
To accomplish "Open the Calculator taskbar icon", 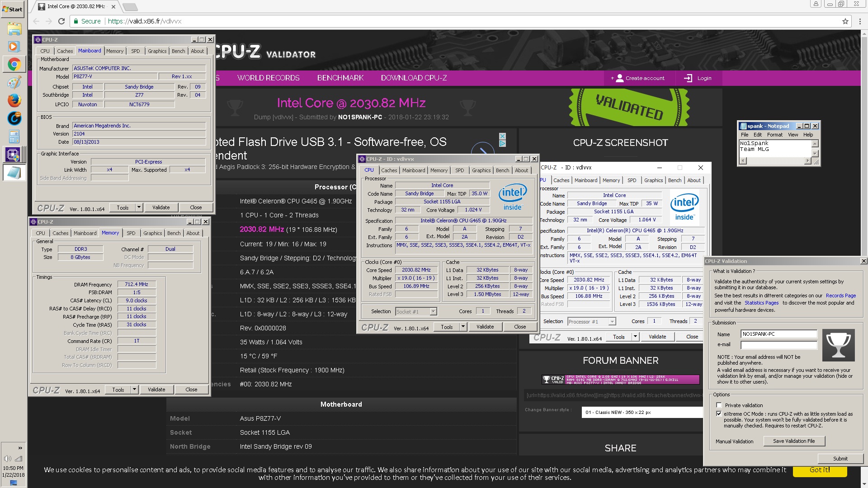I will (14, 136).
